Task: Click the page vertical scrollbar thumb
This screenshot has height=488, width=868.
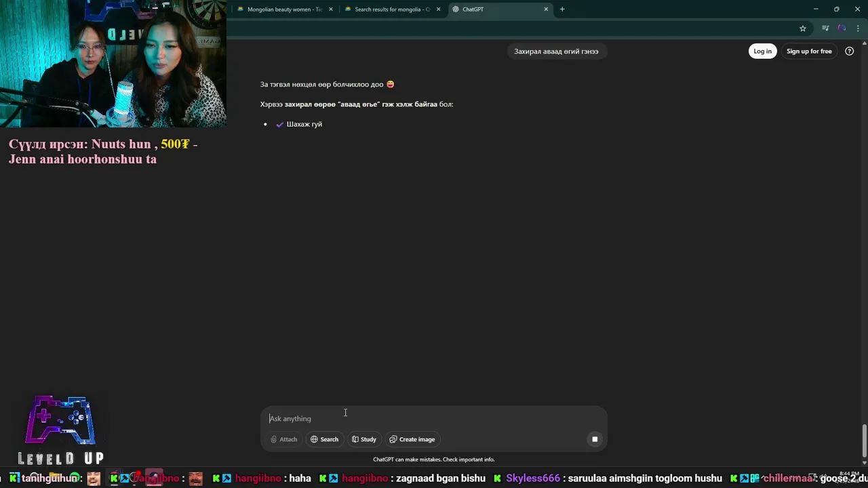Action: [864, 441]
